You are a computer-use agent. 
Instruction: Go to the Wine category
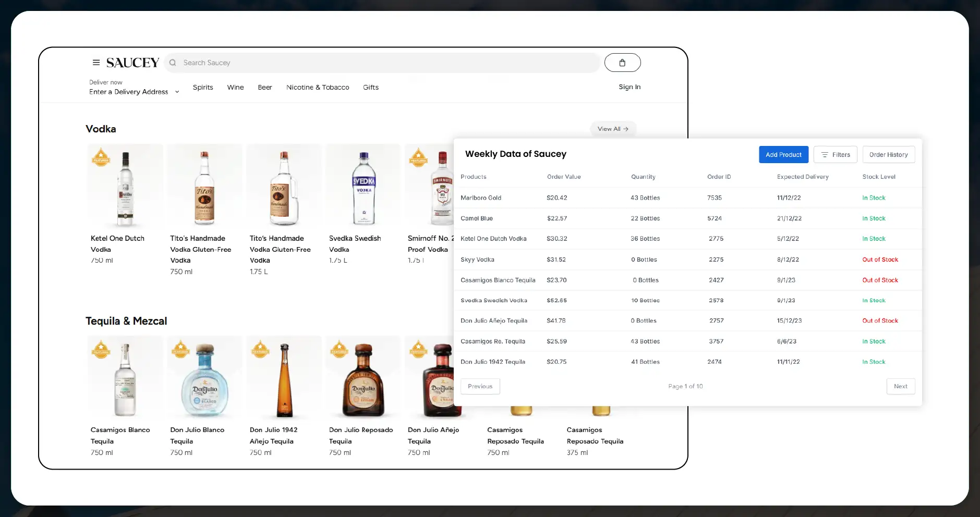235,88
